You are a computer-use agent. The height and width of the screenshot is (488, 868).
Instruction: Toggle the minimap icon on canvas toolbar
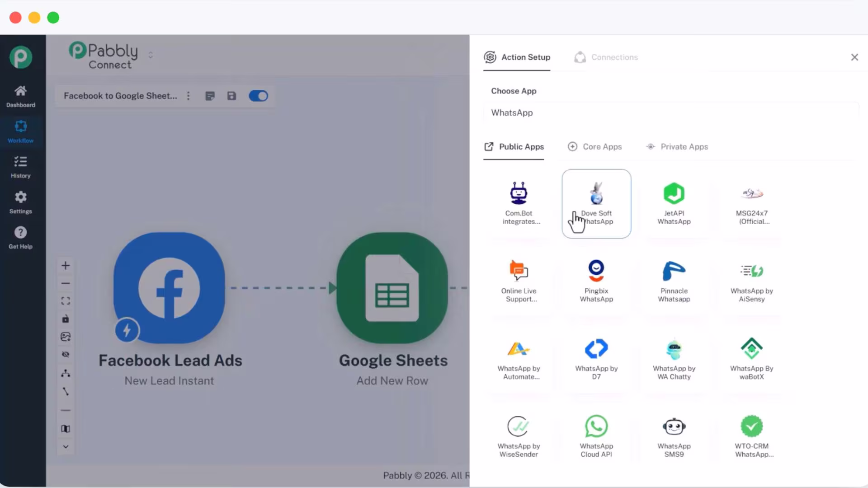coord(66,428)
